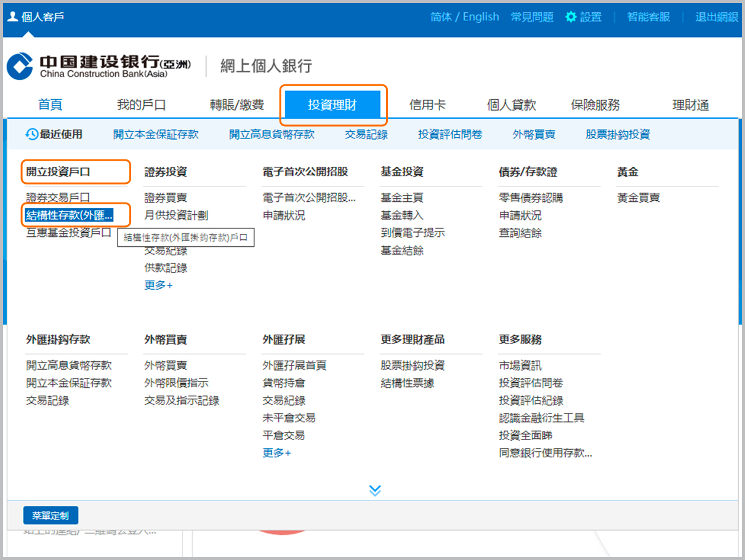The height and width of the screenshot is (560, 745).
Task: Go to the 轉賬/繳費 tab
Action: 237,105
